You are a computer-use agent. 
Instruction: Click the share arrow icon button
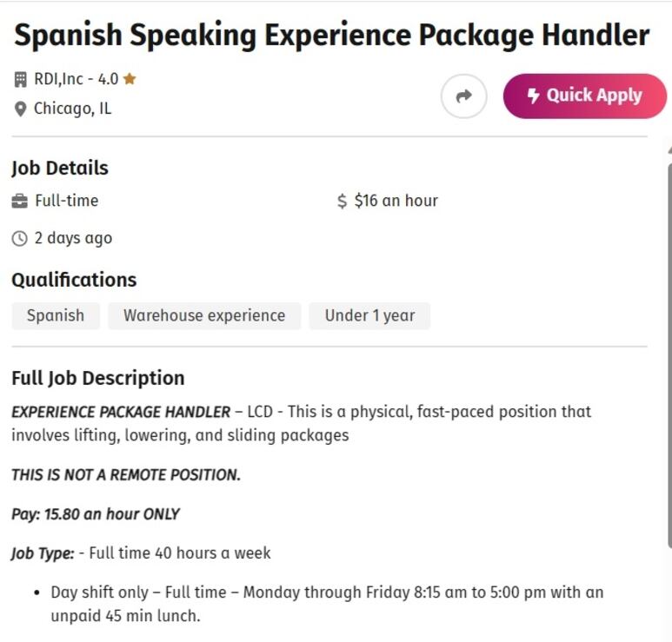pyautogui.click(x=463, y=96)
